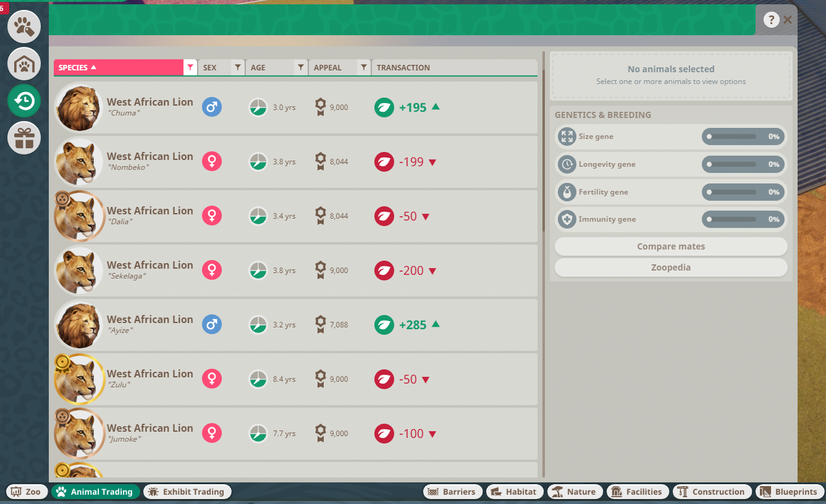Sort by the Transaction column header
This screenshot has height=504, width=826.
[454, 67]
